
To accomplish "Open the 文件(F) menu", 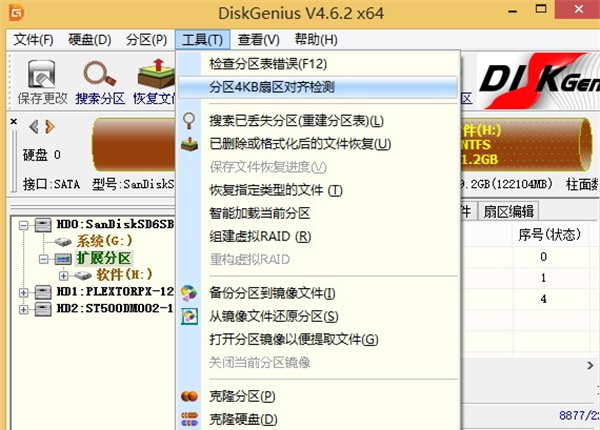I will (x=33, y=40).
